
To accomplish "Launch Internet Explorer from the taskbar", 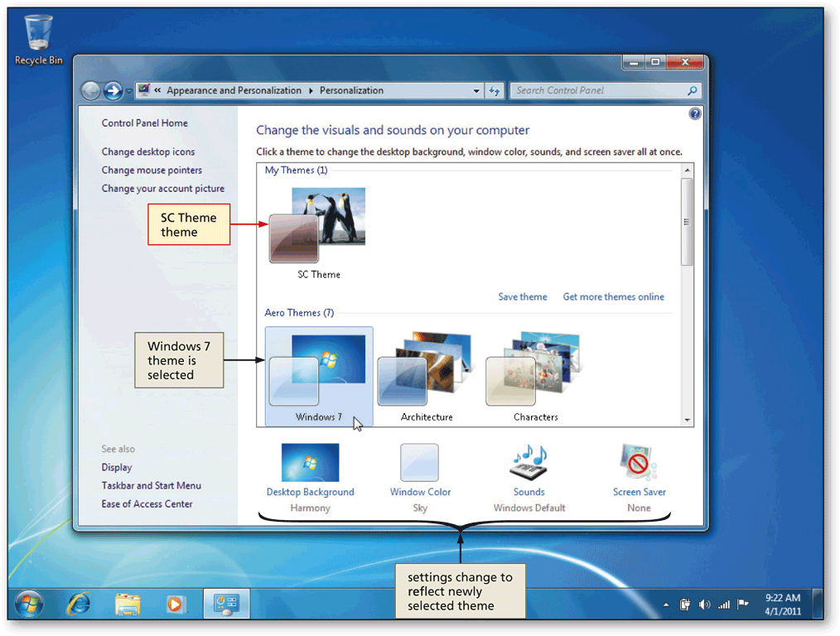I will point(79,605).
